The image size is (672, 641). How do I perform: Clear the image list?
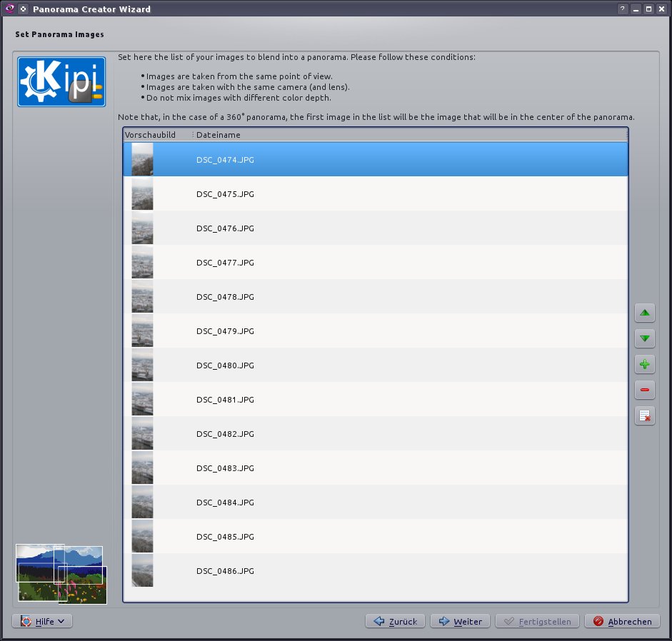pyautogui.click(x=644, y=415)
